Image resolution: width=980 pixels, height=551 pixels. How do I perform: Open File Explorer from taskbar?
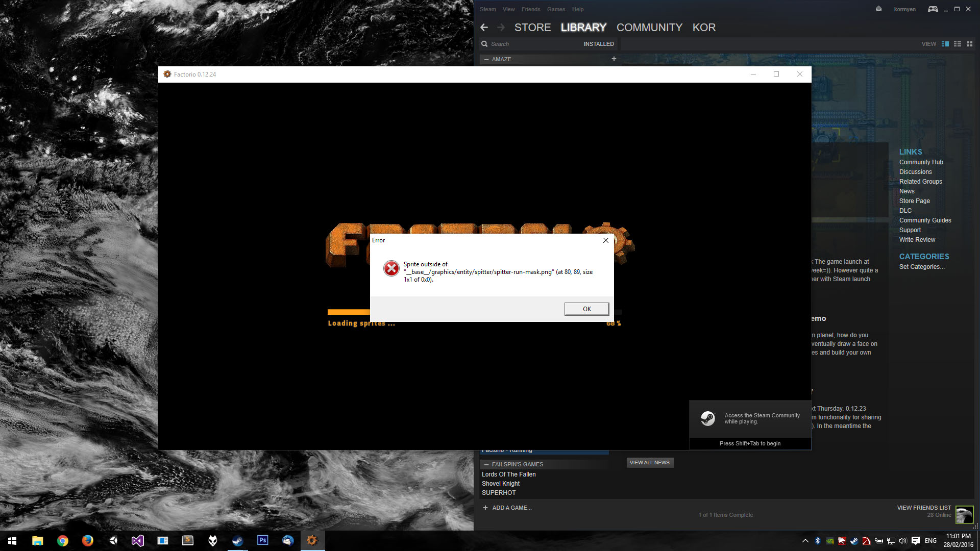(x=37, y=541)
